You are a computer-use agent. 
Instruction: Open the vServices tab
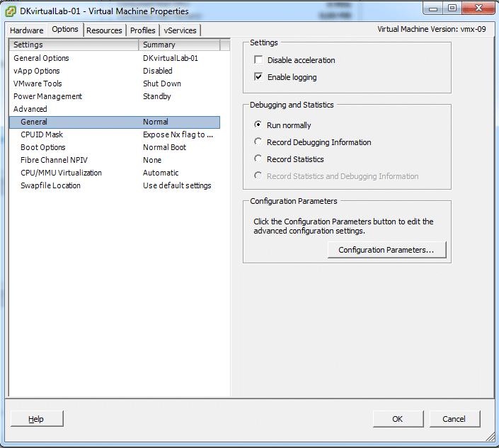point(180,30)
